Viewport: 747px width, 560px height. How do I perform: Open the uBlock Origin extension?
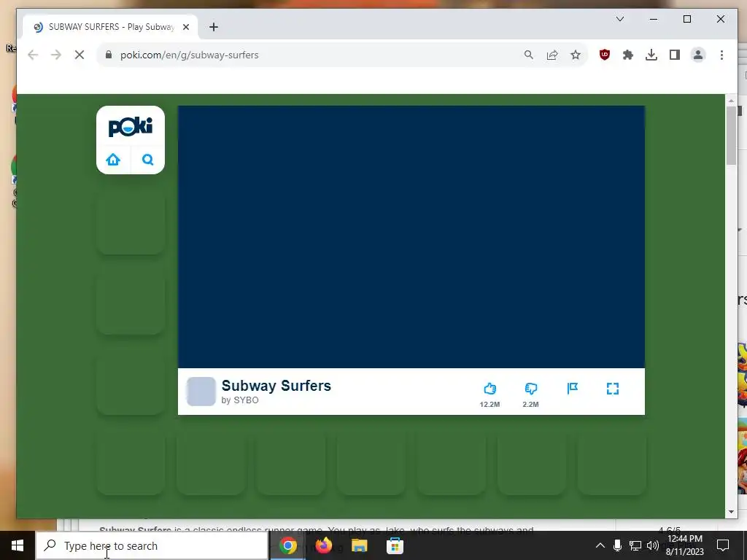605,55
